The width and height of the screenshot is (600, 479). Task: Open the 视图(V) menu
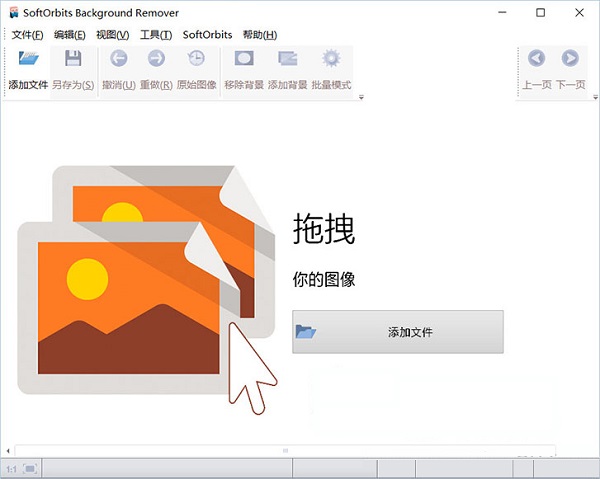point(112,35)
